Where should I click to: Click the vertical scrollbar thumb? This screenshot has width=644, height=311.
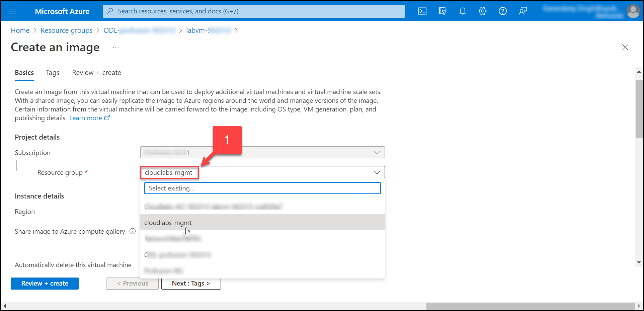coord(639,108)
